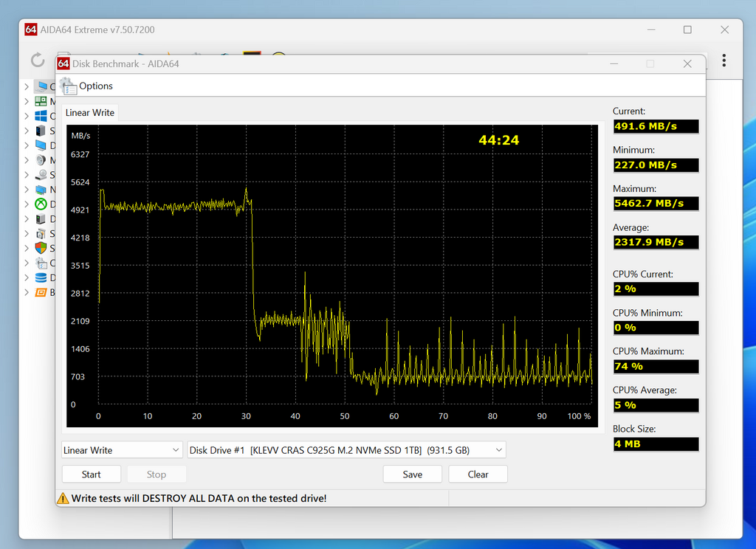Select the Display monitor icon in the tree
This screenshot has height=549, width=756.
pos(41,145)
